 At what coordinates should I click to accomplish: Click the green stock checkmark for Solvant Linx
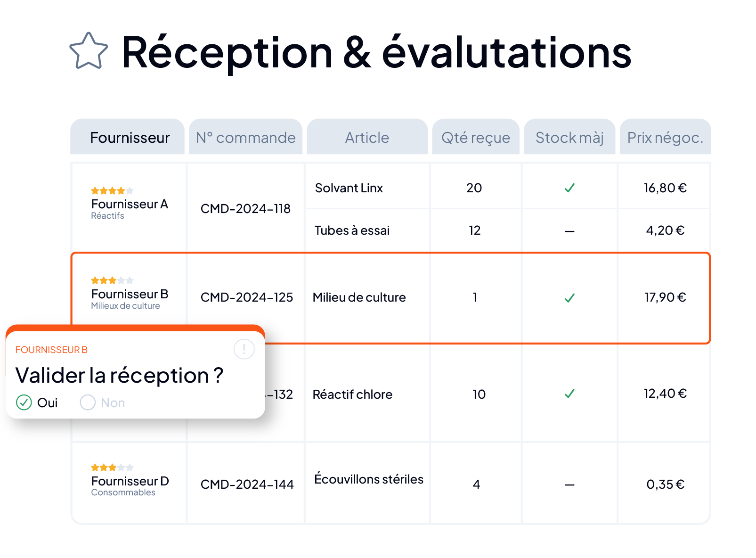pyautogui.click(x=569, y=188)
